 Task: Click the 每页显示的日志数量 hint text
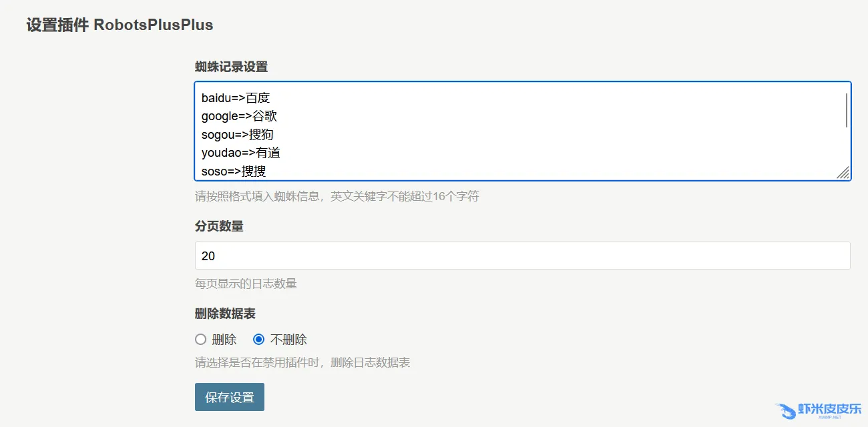pos(246,284)
